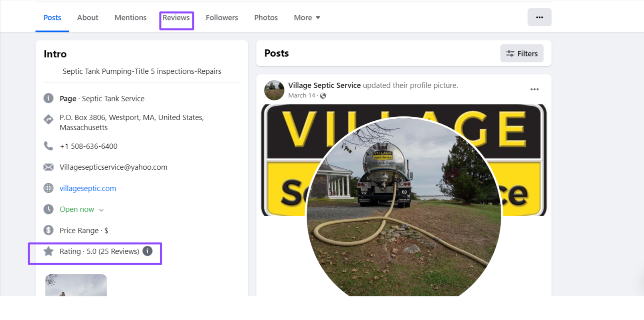Click the P.O. Box 3806 address text
Viewport: 644px width, 320px height.
point(131,122)
